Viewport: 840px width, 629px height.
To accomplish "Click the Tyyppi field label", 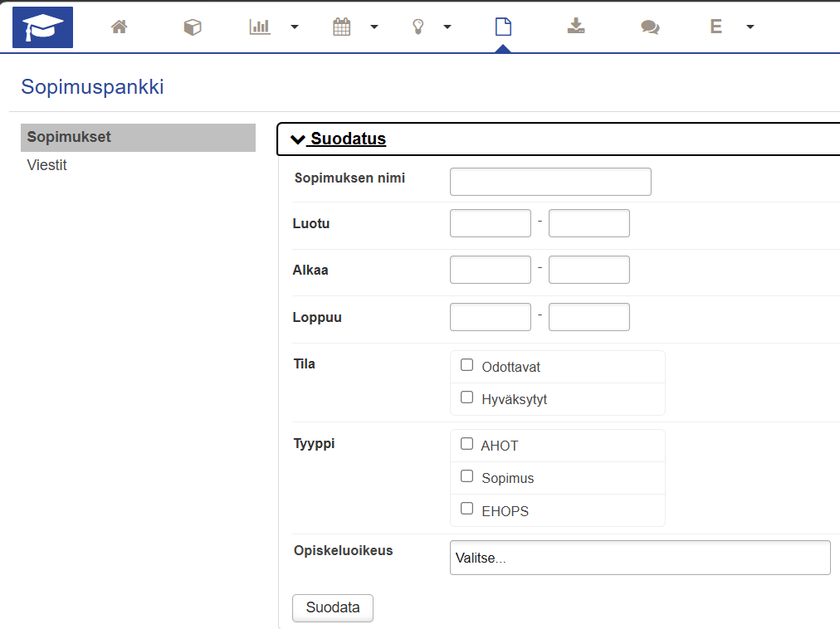I will pyautogui.click(x=314, y=444).
